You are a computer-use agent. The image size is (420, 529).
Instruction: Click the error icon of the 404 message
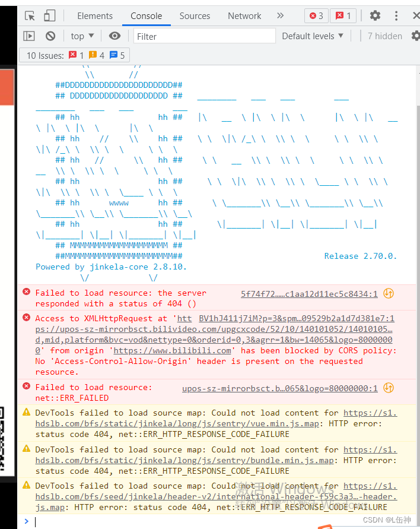pos(26,292)
